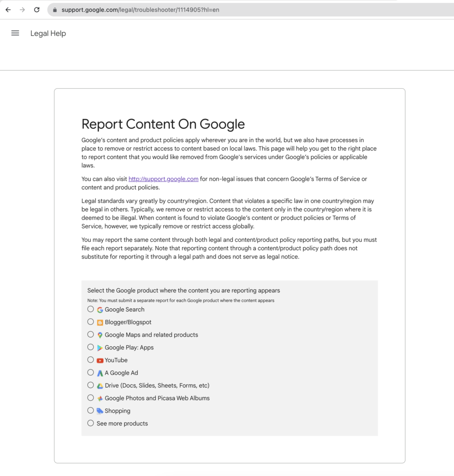Click 'Drive (Docs, Slides, Sheets, Forms, etc)' label

click(157, 385)
